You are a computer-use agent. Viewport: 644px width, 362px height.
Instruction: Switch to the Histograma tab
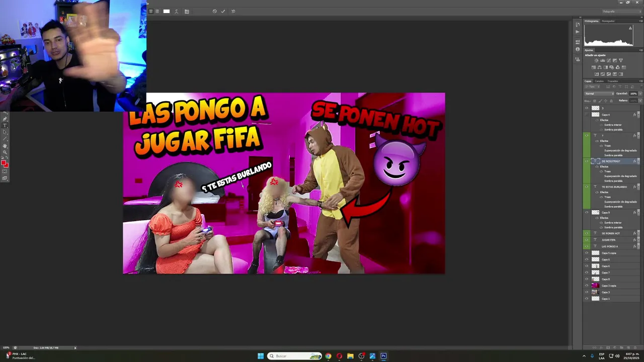click(591, 21)
